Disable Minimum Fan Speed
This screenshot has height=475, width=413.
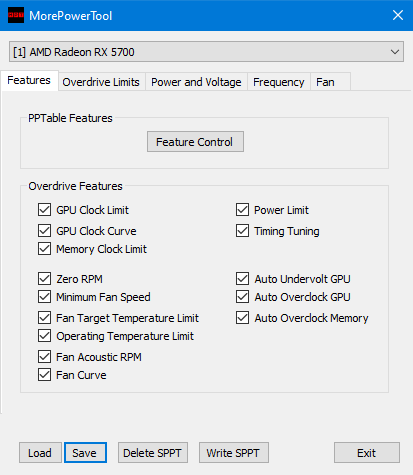tap(44, 297)
